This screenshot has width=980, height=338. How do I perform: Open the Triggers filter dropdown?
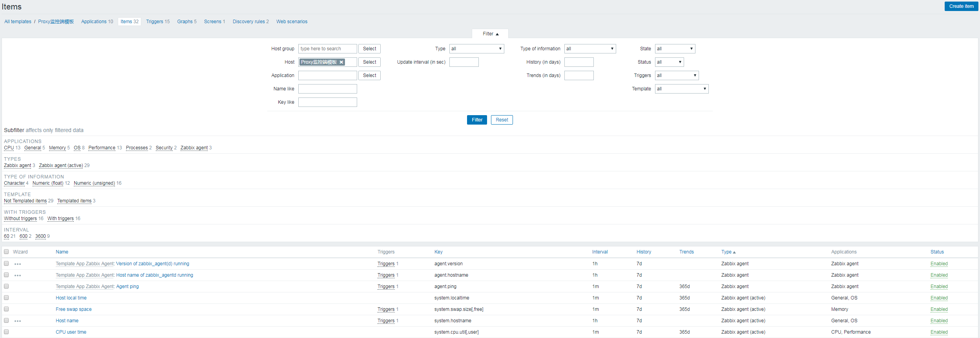(677, 75)
